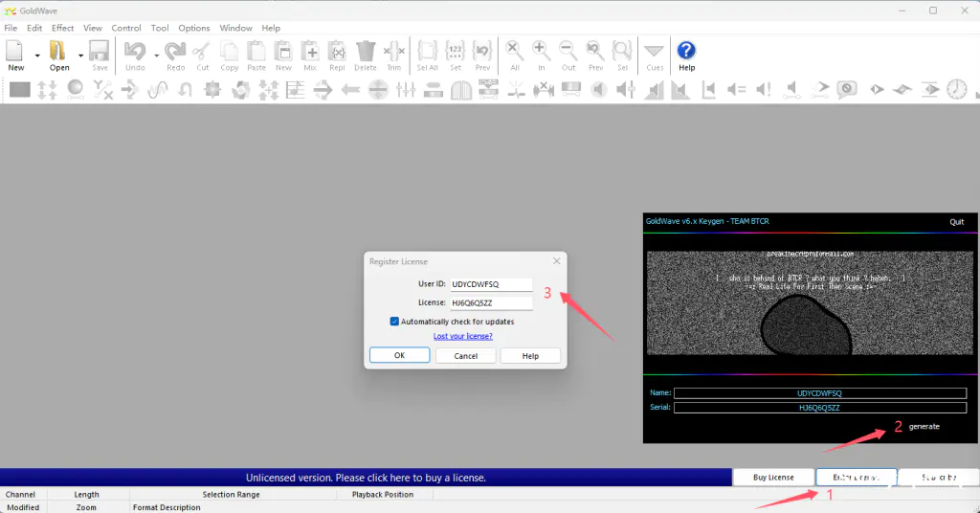Click the Buy License button
The height and width of the screenshot is (513, 980).
pos(773,477)
